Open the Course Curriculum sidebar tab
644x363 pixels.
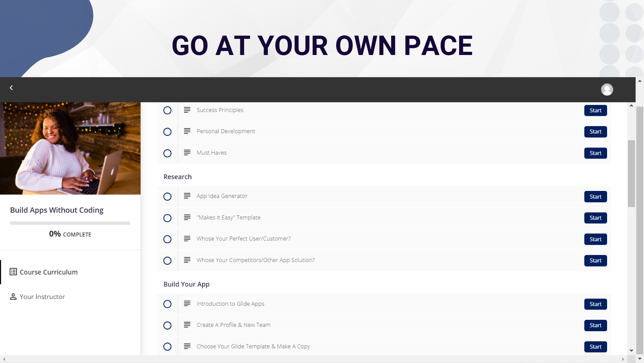[x=49, y=272]
